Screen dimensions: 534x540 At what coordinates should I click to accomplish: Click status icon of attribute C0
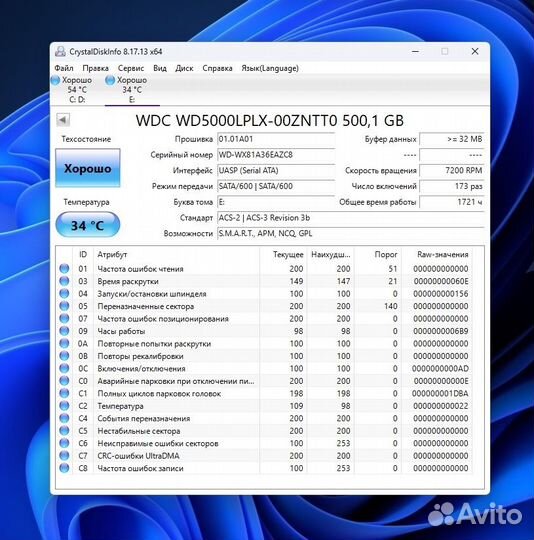point(64,381)
